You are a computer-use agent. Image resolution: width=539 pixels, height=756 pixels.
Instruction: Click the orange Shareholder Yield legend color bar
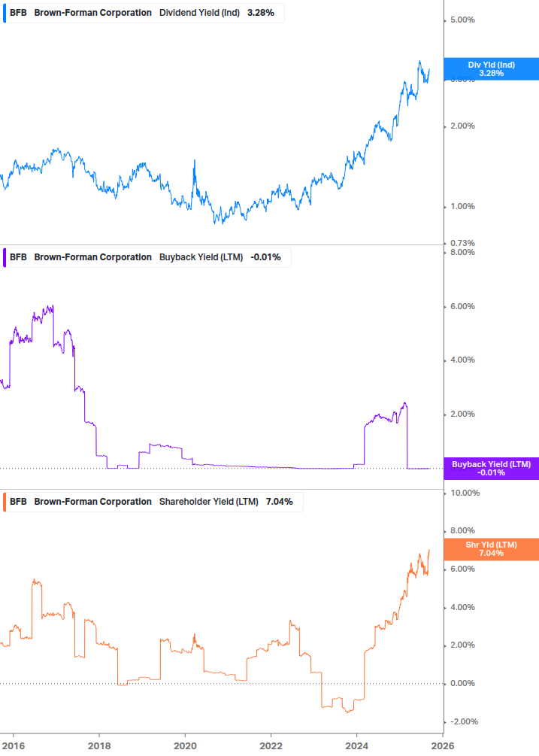pyautogui.click(x=5, y=502)
